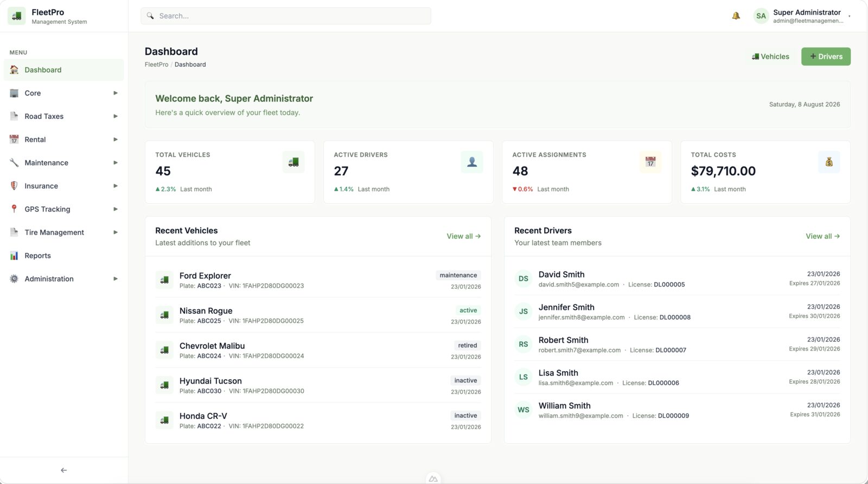Click the notification bell icon
The height and width of the screenshot is (484, 868).
pyautogui.click(x=736, y=16)
